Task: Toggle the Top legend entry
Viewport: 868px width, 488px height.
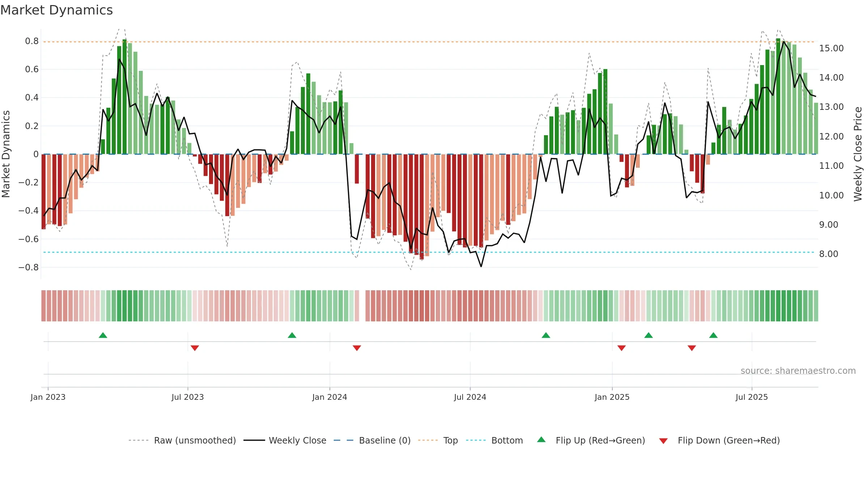Action: pos(438,440)
